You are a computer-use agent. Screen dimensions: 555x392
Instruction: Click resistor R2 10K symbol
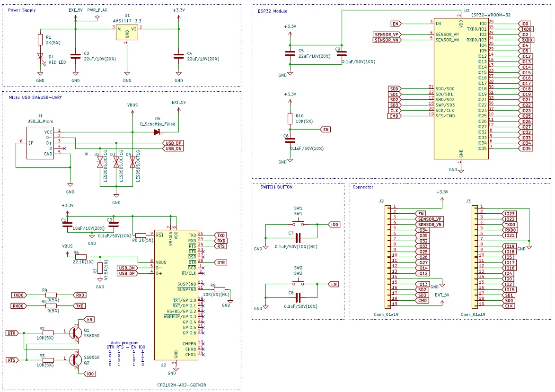[48, 333]
